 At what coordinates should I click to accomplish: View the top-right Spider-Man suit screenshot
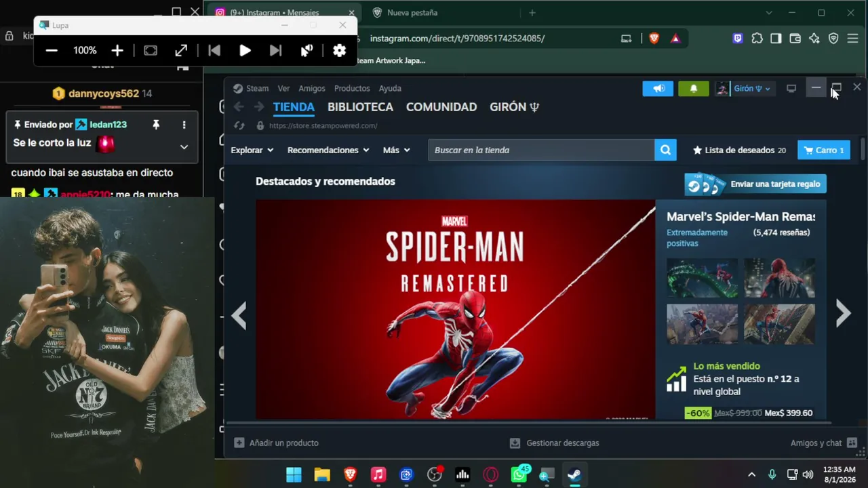[x=779, y=278]
